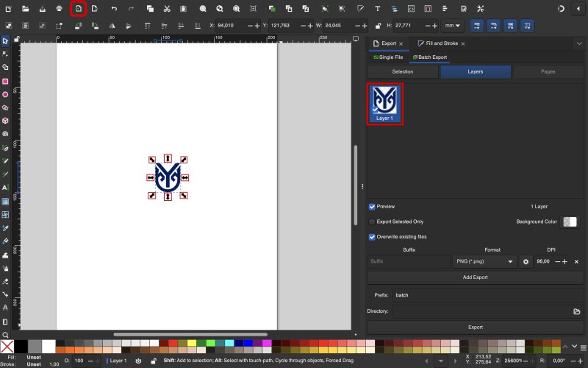Uncheck Overwrite existing files
Screen dimensions: 588x368
[x=372, y=237]
